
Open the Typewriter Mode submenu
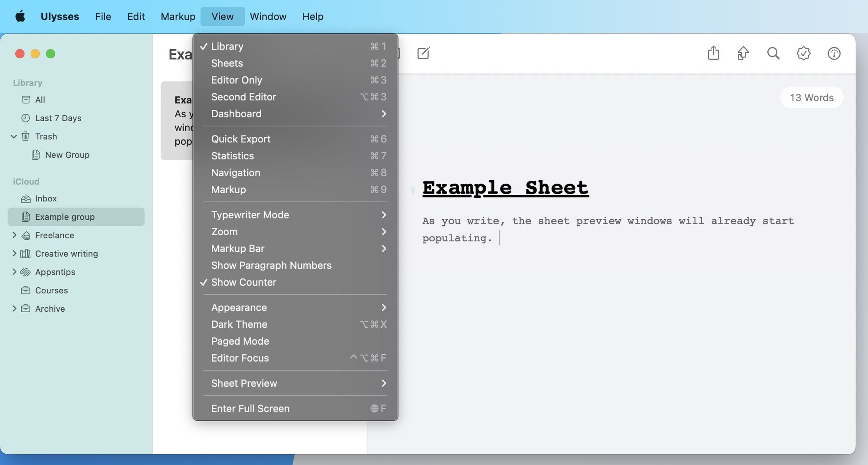(x=250, y=215)
